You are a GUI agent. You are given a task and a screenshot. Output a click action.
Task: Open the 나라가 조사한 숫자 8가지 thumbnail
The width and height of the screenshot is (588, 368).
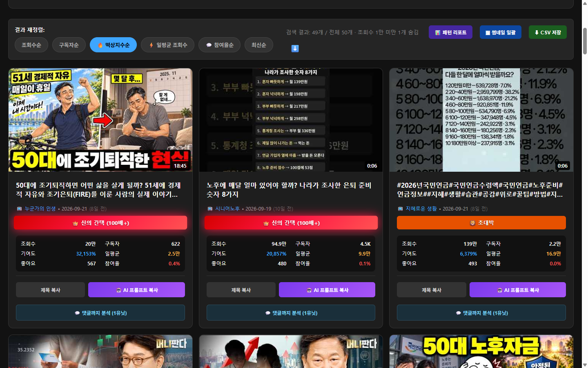[x=291, y=120]
